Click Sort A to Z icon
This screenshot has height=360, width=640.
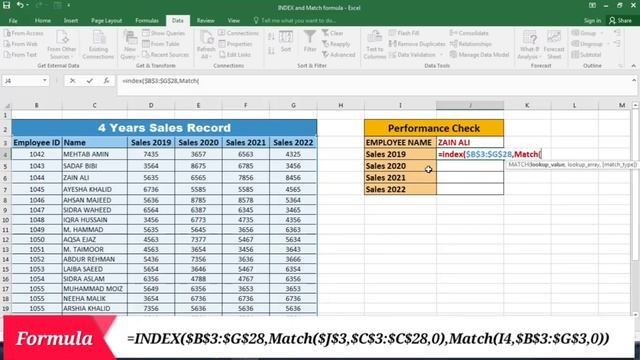271,36
